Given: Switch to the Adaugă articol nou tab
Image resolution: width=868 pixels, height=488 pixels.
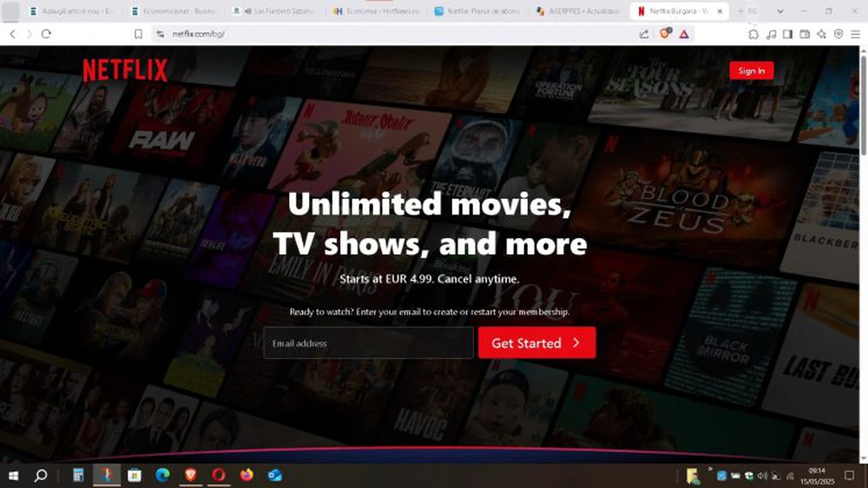Looking at the screenshot, I should pos(71,11).
